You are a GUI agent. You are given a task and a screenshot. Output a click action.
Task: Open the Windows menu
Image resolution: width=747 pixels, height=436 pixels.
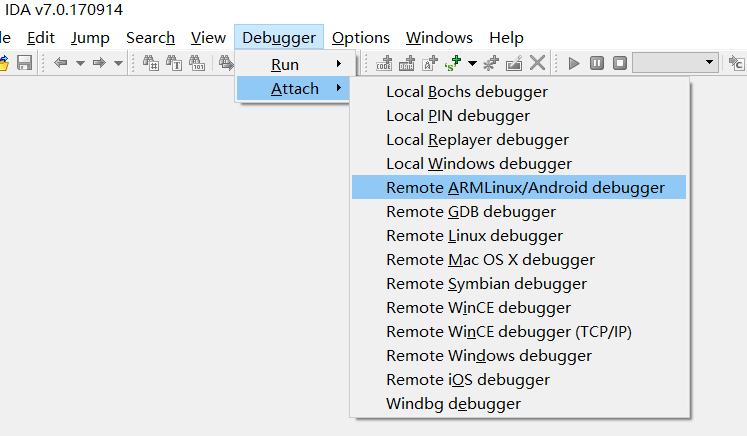click(439, 38)
